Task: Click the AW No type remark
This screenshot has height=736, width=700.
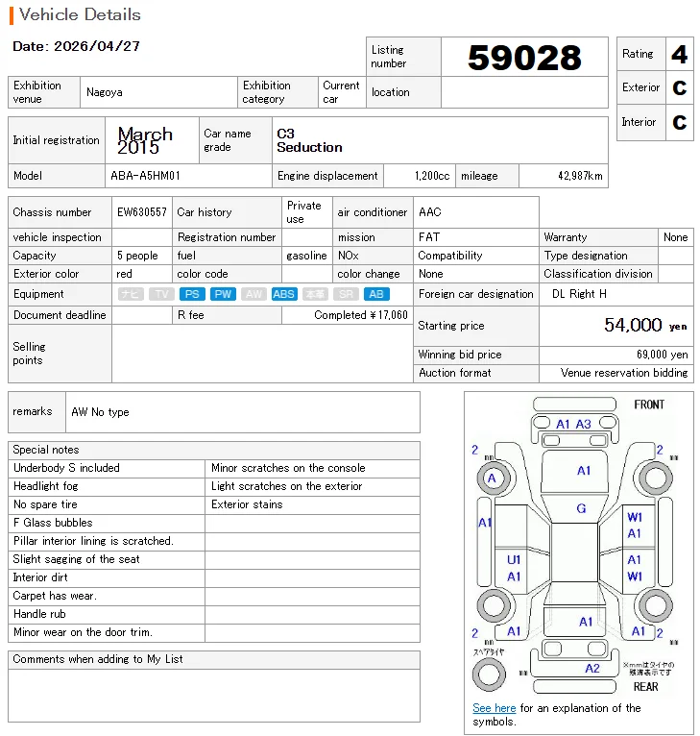Action: coord(100,412)
